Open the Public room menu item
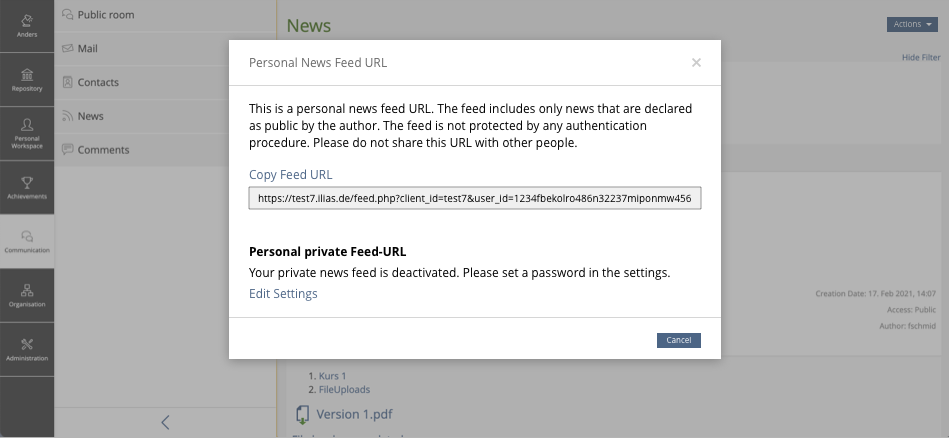949x438 pixels. [105, 15]
